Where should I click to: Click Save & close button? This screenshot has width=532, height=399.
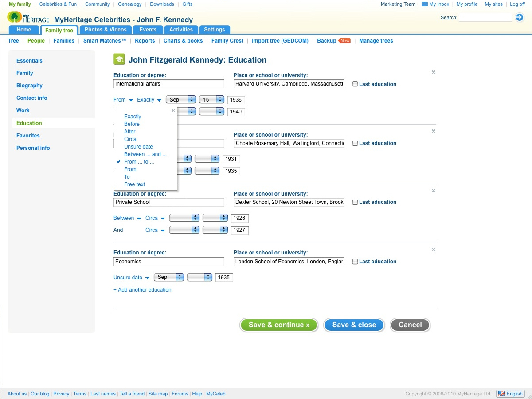point(354,325)
